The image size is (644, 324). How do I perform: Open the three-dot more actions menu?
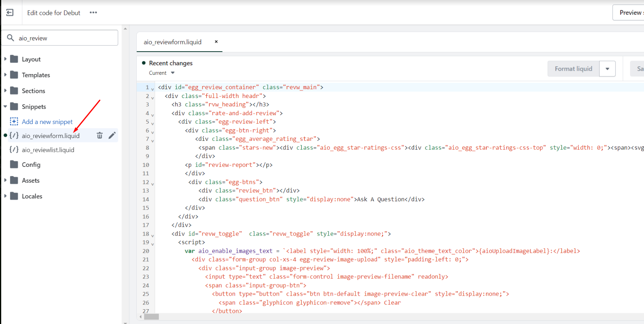pyautogui.click(x=93, y=12)
